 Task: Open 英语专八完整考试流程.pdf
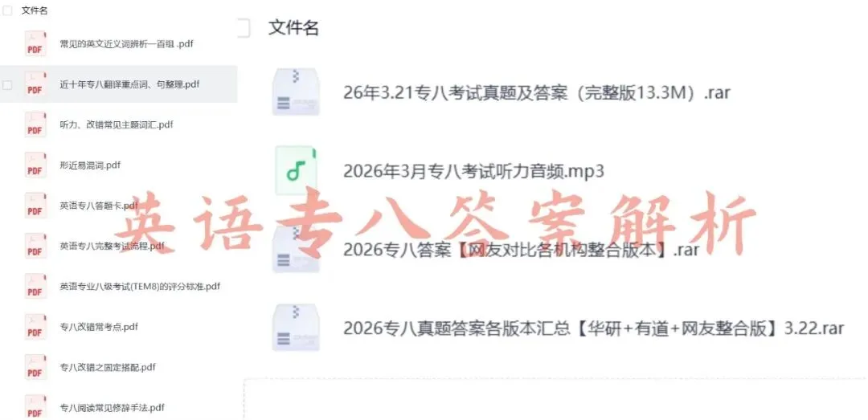pos(113,246)
